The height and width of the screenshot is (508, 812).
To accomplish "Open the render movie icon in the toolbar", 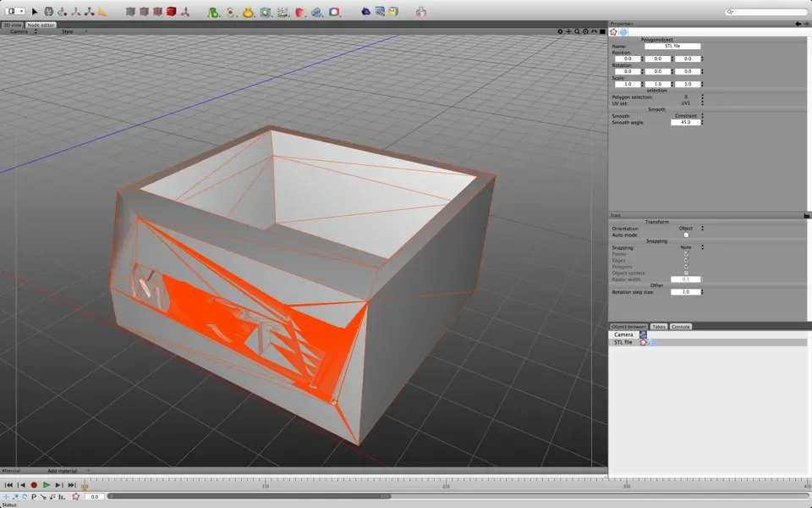I will point(380,11).
